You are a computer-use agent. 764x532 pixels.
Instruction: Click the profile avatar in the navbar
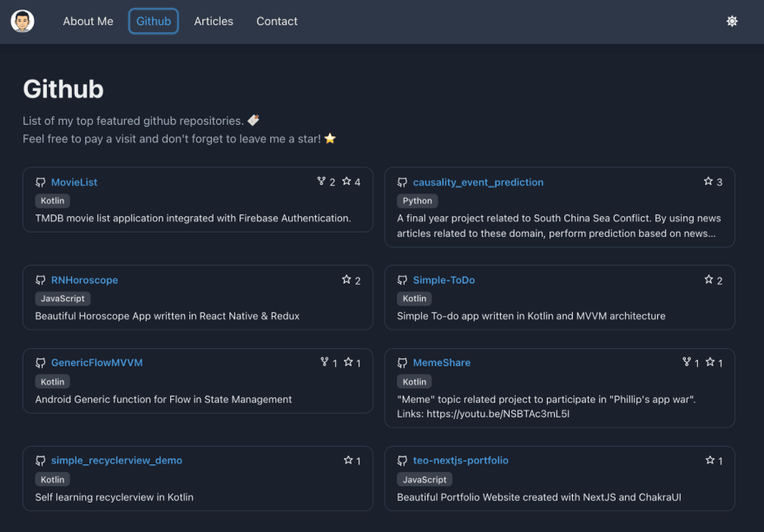[23, 22]
